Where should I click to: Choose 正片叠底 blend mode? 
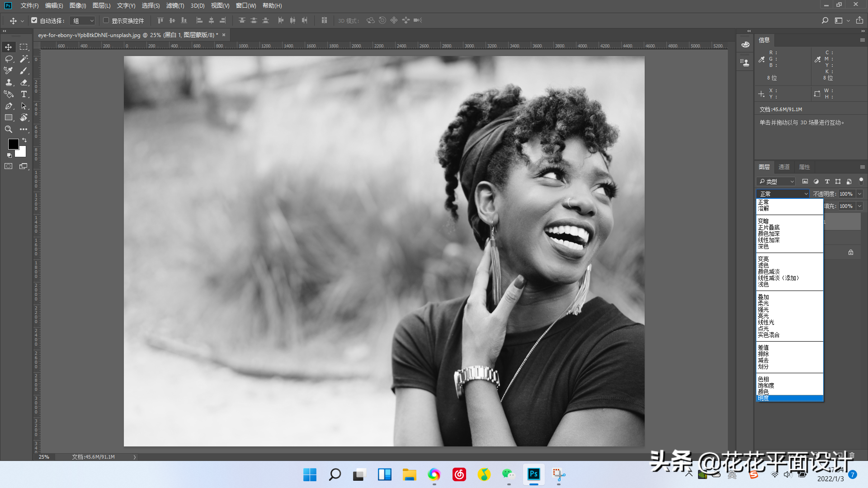tap(789, 228)
